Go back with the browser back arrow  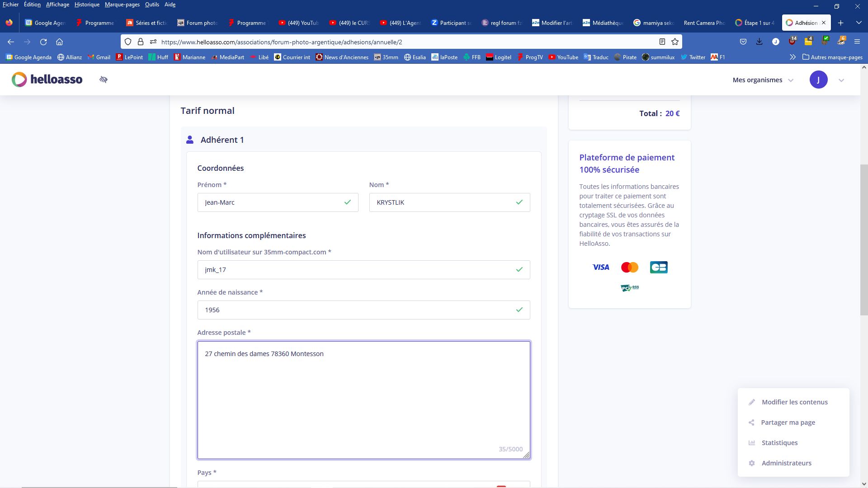click(11, 42)
